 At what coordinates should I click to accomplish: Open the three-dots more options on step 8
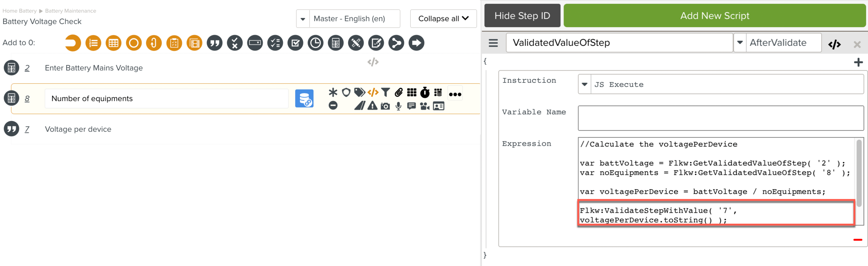(x=455, y=94)
